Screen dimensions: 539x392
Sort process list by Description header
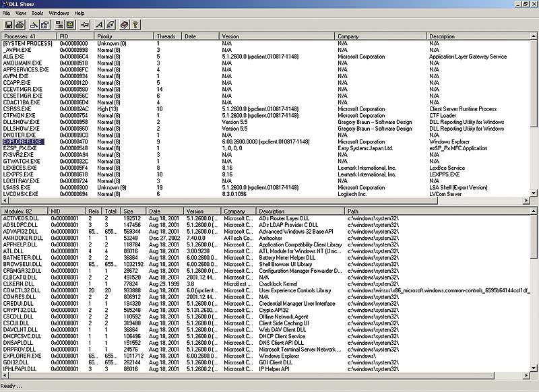[478, 36]
